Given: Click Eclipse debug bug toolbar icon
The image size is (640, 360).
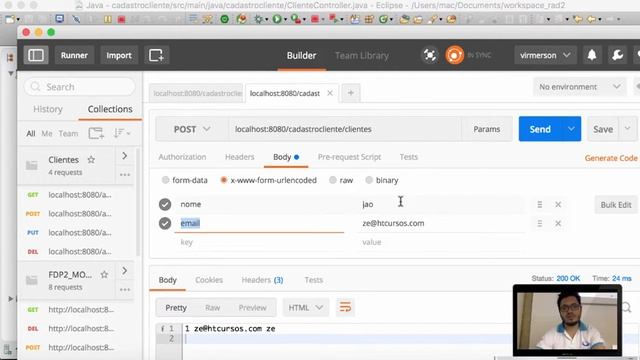Looking at the screenshot, I should point(258,19).
